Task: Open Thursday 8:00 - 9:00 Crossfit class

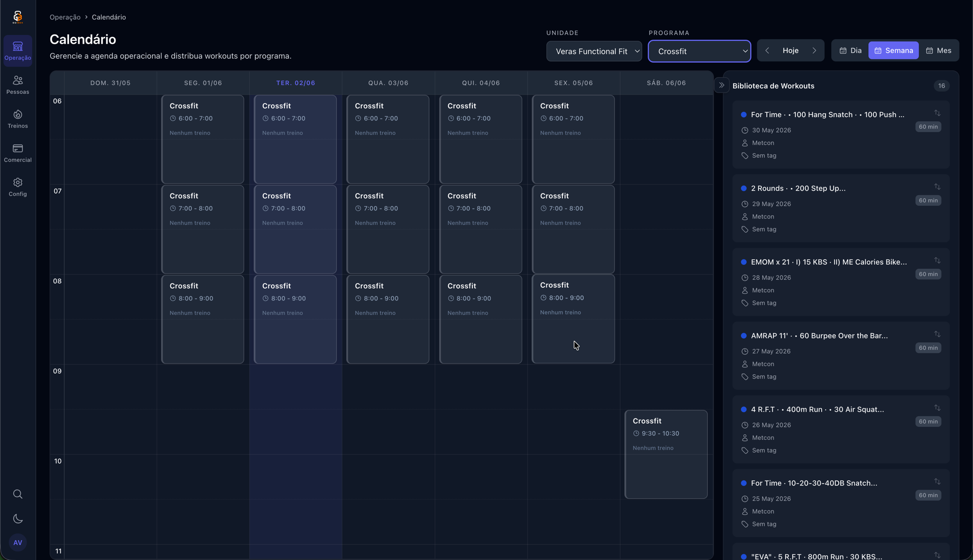Action: [x=481, y=319]
